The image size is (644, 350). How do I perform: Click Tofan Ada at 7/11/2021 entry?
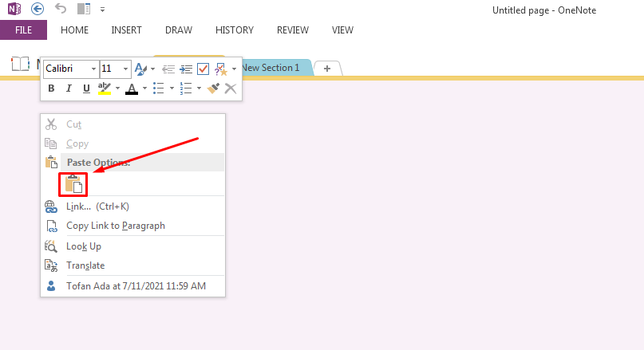pos(136,286)
